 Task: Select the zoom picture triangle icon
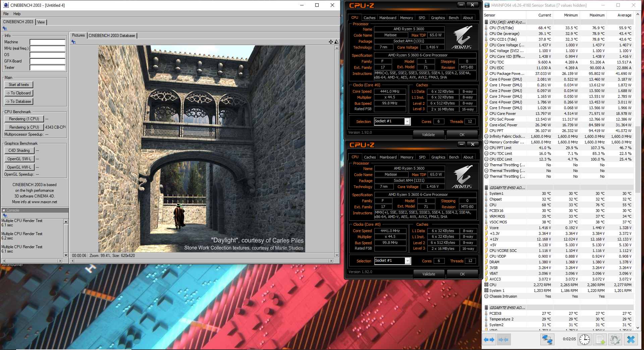[336, 42]
